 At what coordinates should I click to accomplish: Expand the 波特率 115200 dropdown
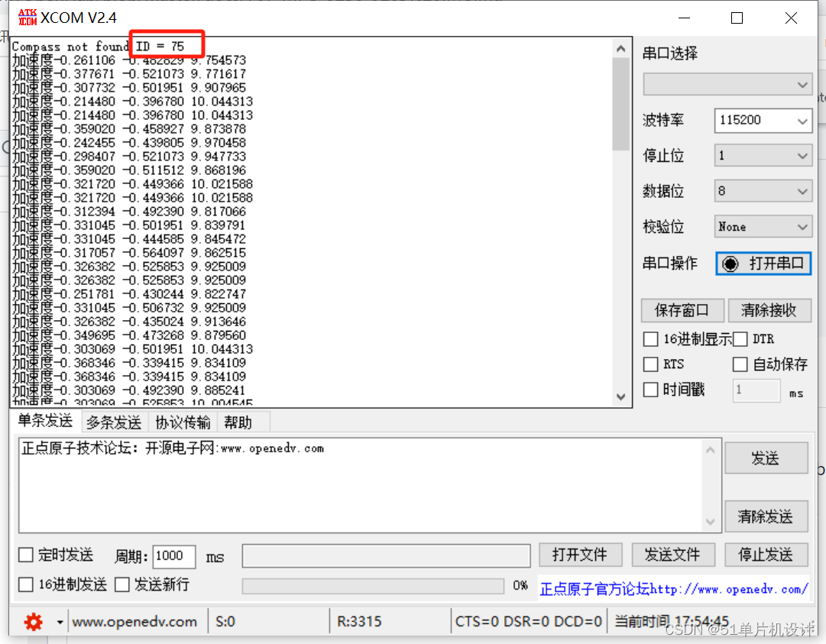(x=763, y=120)
